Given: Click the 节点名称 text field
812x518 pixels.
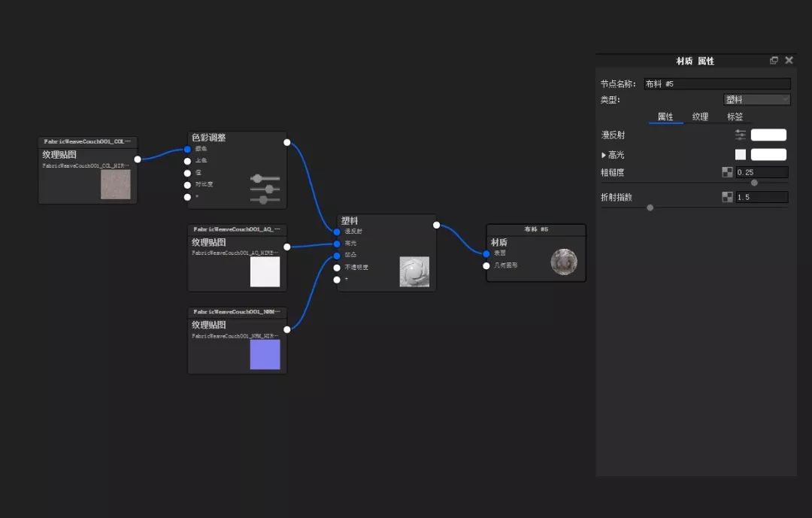Looking at the screenshot, I should coord(717,84).
